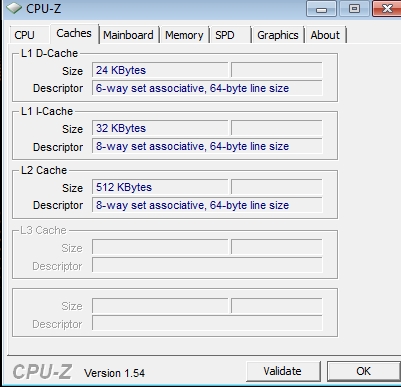Click the CPU-Z title bar icon
Screen dimensions: 401x387
click(13, 8)
